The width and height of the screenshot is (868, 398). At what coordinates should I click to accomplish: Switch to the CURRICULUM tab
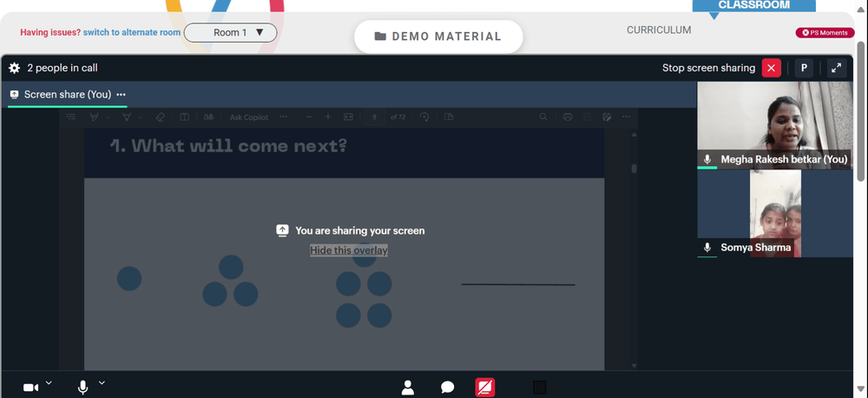[x=659, y=30]
